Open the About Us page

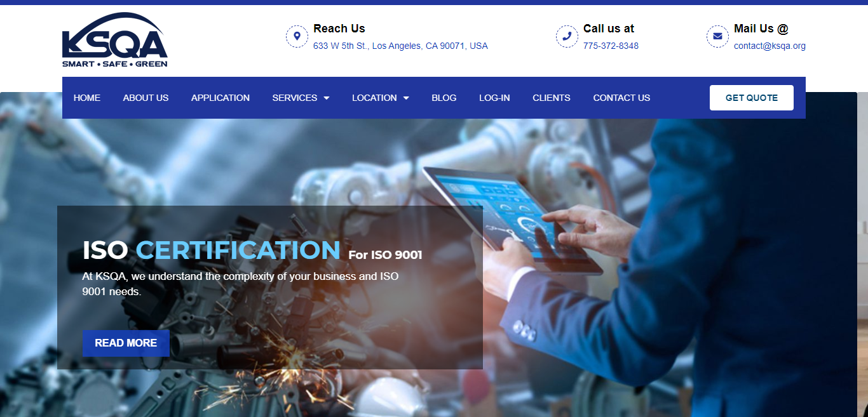click(x=146, y=98)
